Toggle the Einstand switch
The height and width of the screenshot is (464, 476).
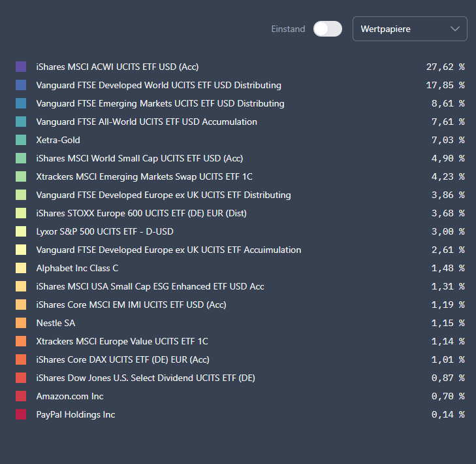[327, 29]
